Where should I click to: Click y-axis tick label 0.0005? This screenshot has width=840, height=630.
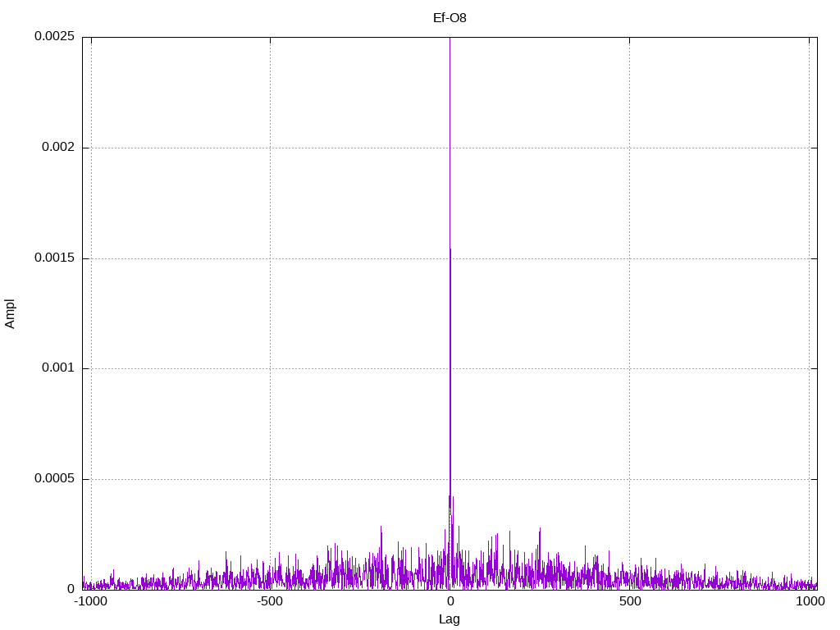pos(55,478)
